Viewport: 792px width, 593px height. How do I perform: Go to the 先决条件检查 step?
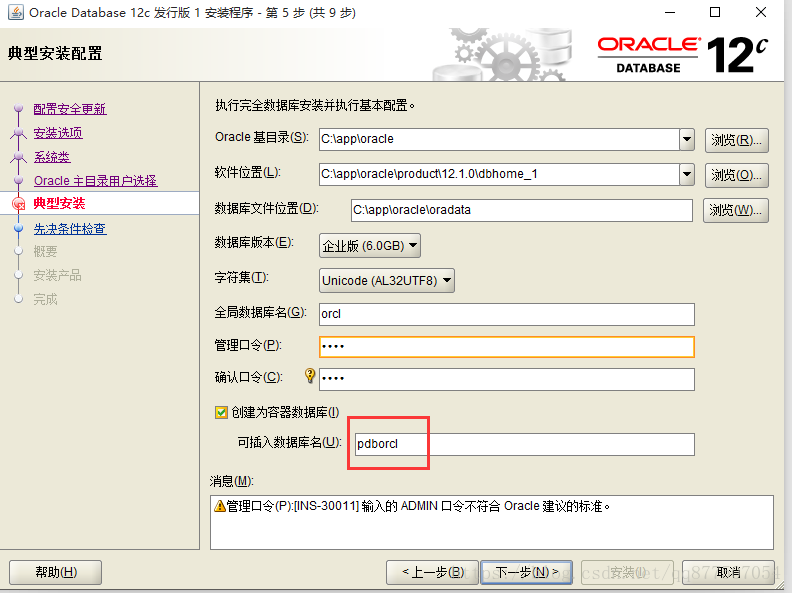pos(70,228)
